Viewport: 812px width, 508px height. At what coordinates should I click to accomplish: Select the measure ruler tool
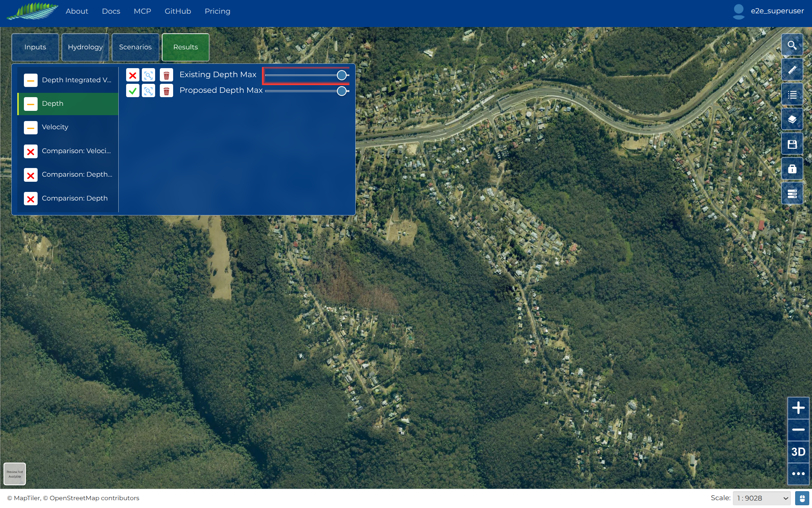pos(792,70)
